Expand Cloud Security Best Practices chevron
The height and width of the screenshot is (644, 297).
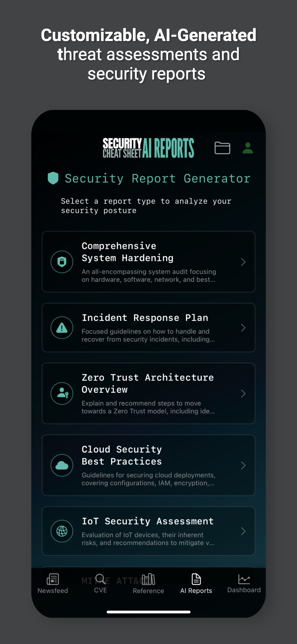click(243, 465)
